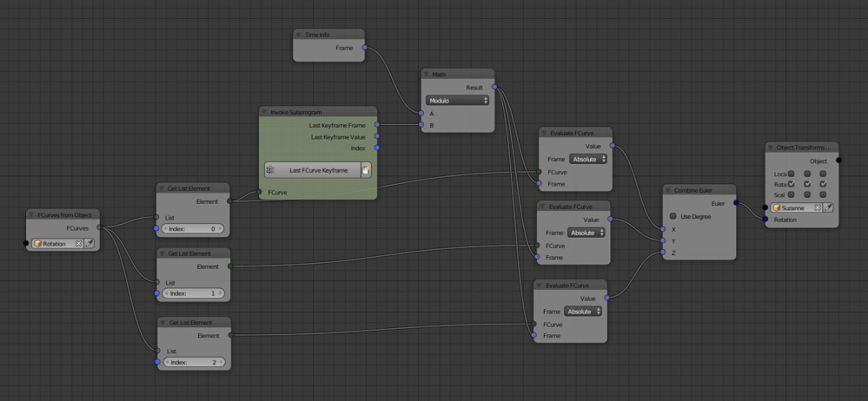The image size is (868, 401).
Task: Collapse the Math node
Action: 427,74
